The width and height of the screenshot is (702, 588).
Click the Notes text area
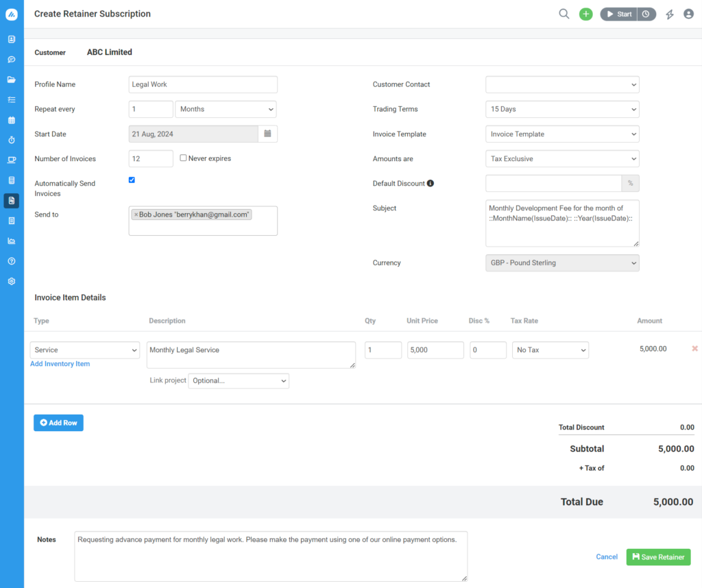271,556
